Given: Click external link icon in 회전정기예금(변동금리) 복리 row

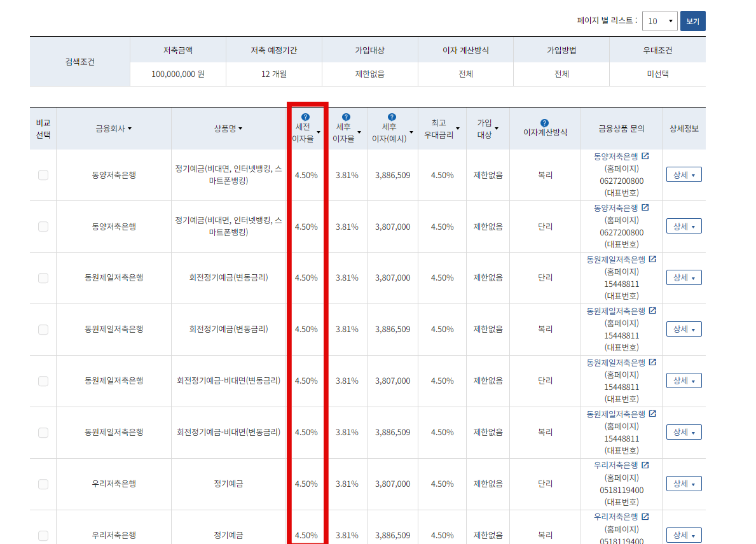Looking at the screenshot, I should pyautogui.click(x=652, y=310).
